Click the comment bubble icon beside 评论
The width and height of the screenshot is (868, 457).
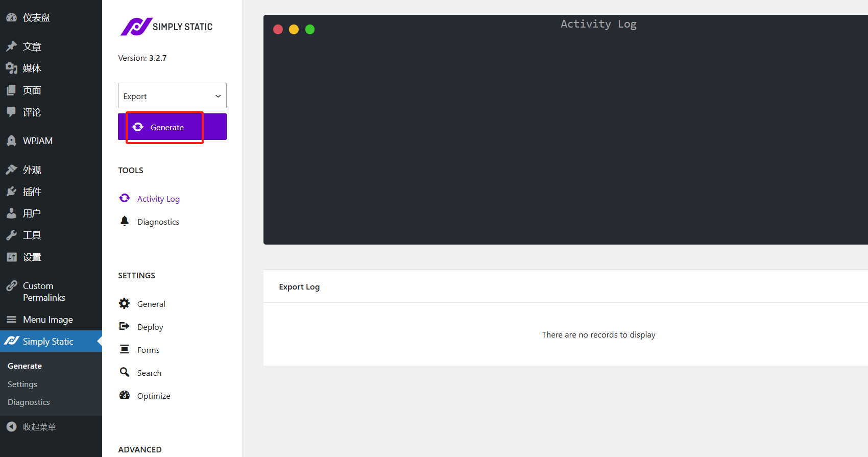point(11,112)
